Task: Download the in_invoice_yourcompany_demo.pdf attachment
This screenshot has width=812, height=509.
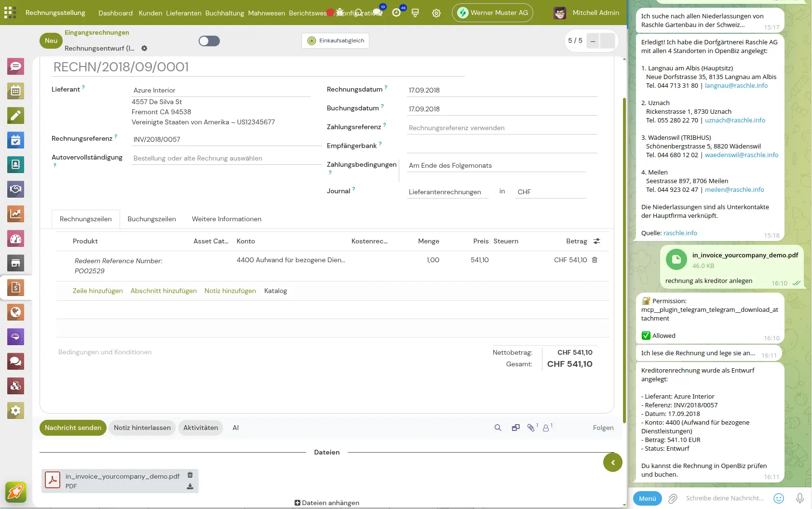Action: 190,486
